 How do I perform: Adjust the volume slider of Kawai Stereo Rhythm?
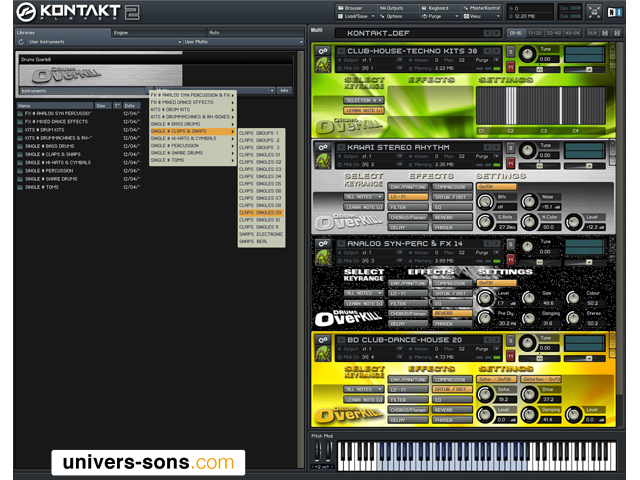coord(584,166)
